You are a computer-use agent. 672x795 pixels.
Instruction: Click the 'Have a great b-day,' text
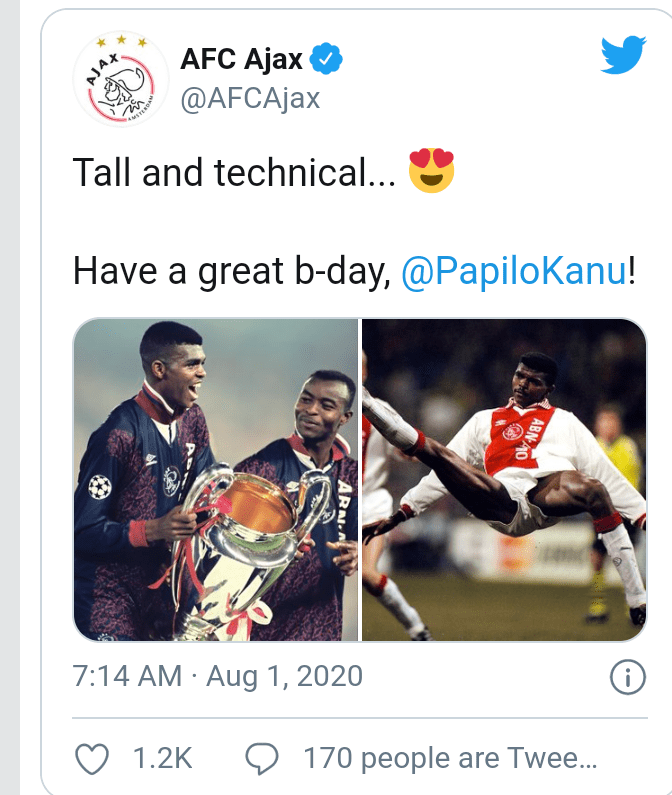231,270
